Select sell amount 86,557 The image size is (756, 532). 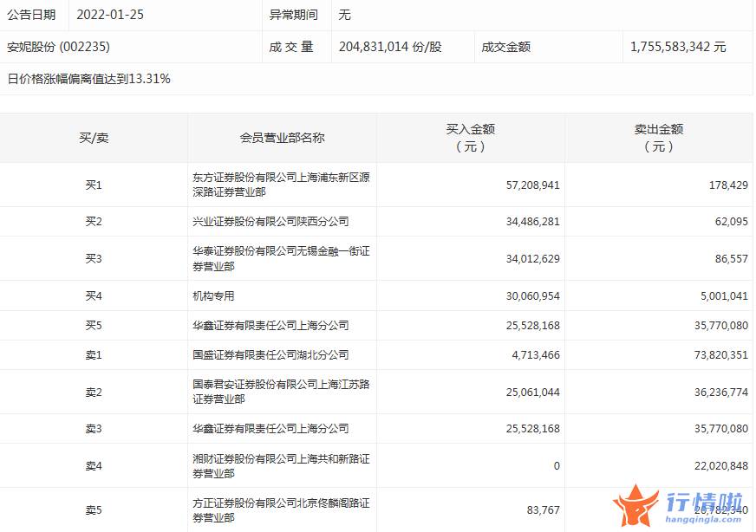[732, 259]
